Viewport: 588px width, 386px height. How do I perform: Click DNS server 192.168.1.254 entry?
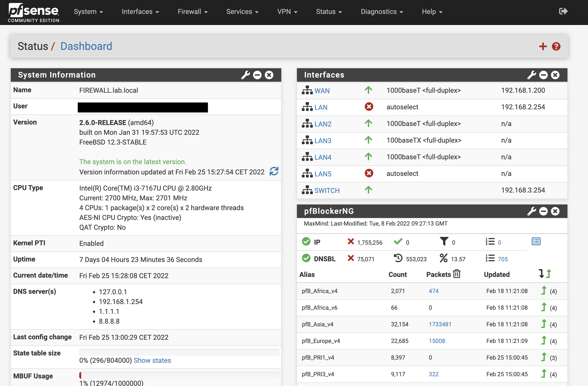tap(121, 301)
